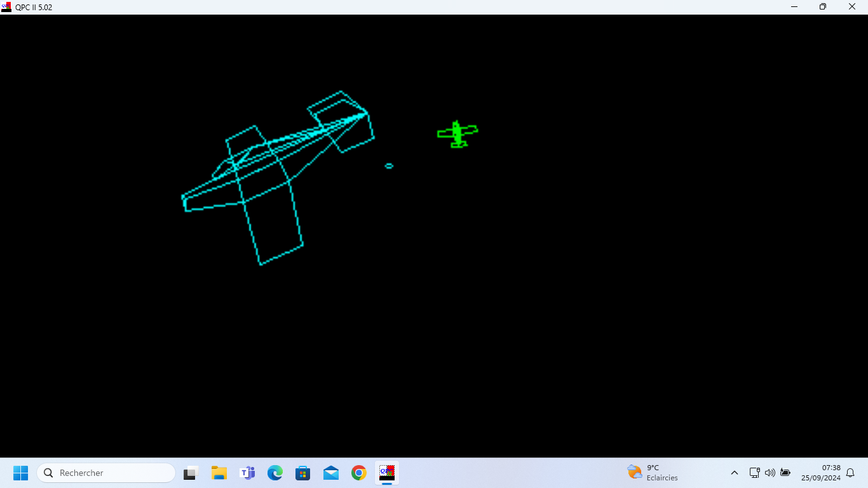This screenshot has width=868, height=488.
Task: Open Task View in the taskbar
Action: click(x=191, y=473)
